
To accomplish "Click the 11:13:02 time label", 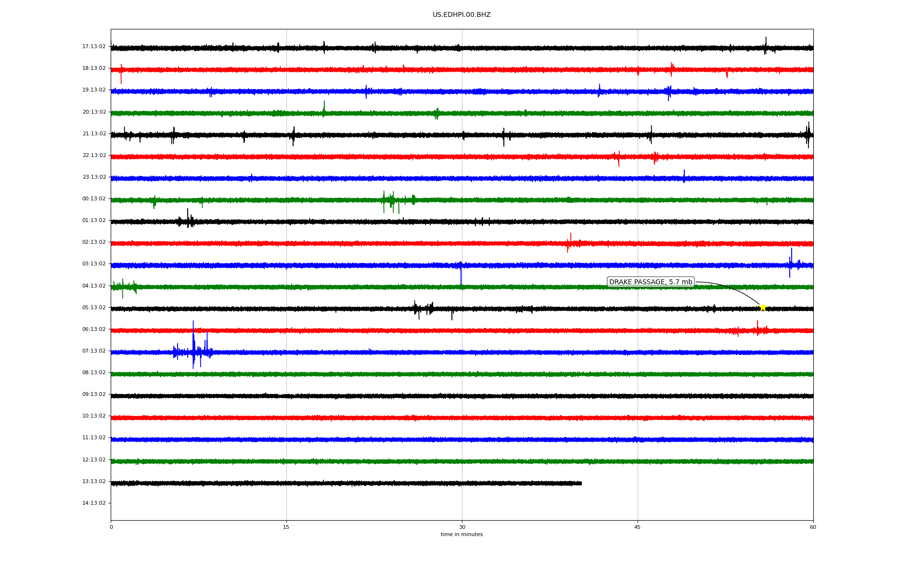I will 94,438.
